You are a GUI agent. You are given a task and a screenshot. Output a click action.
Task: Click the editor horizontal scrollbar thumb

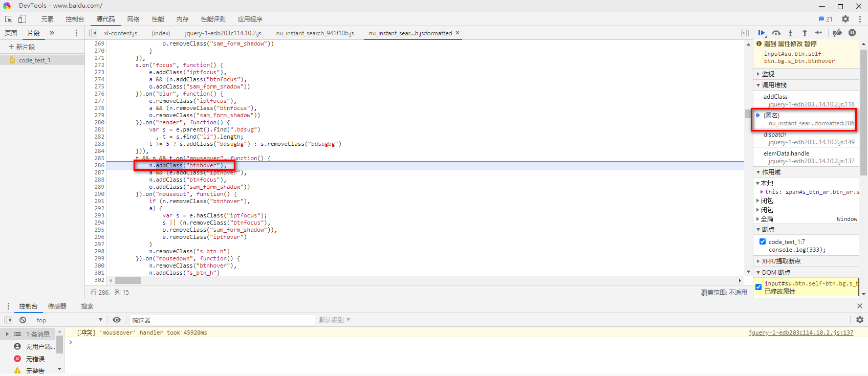point(127,280)
